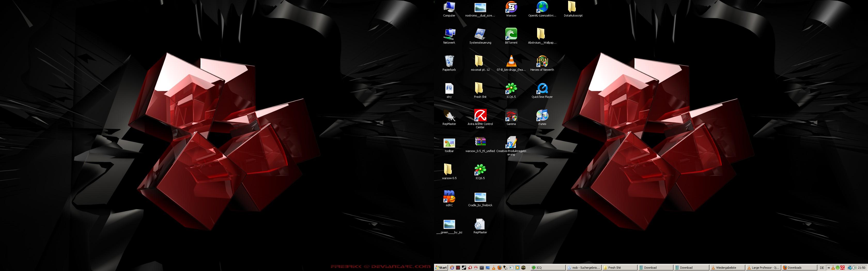868x271 pixels.
Task: Switch to mob - Suchergebnis taskbar window
Action: 584,268
